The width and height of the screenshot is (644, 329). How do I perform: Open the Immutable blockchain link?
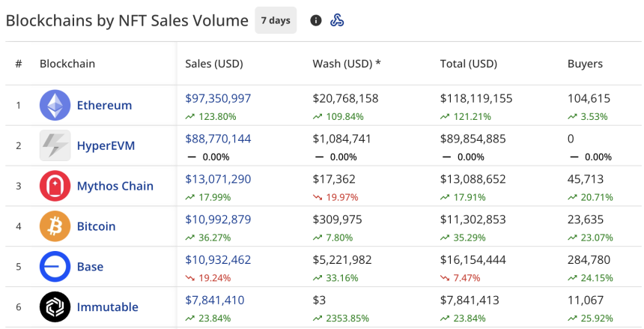click(107, 307)
